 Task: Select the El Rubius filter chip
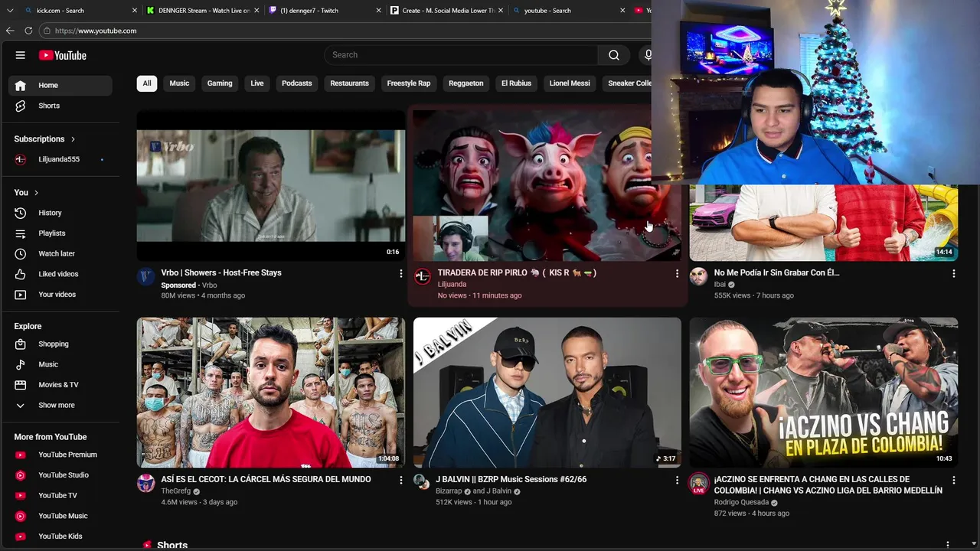pyautogui.click(x=516, y=83)
